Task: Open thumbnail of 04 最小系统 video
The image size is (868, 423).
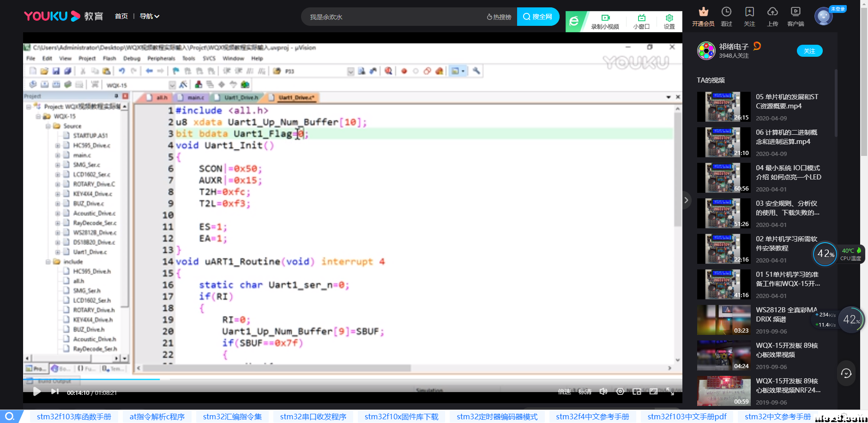Action: tap(723, 178)
